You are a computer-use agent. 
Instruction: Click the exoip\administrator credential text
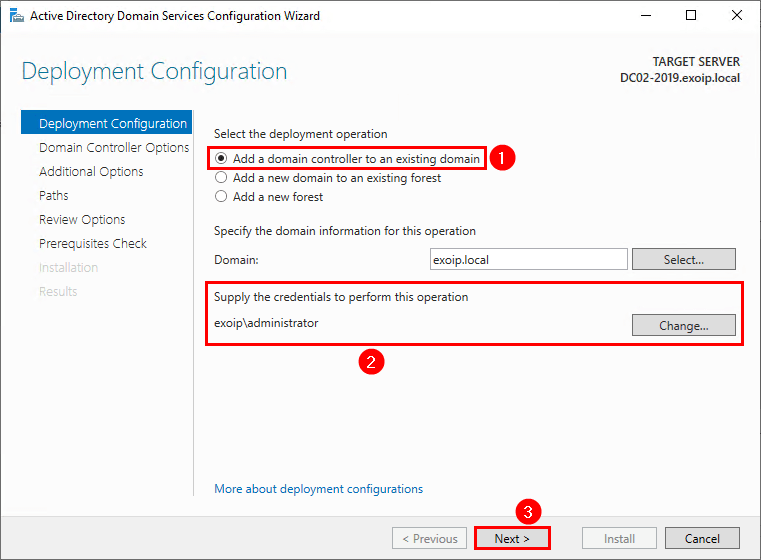266,323
